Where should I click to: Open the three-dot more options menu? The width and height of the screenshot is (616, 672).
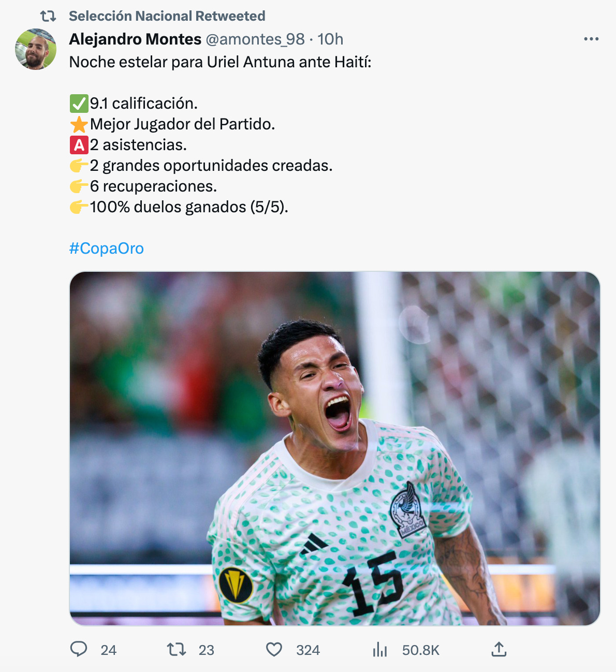[591, 39]
